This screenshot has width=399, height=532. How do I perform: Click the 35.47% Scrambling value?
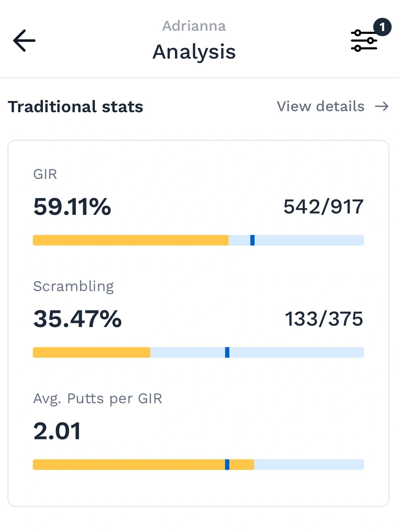pyautogui.click(x=78, y=319)
